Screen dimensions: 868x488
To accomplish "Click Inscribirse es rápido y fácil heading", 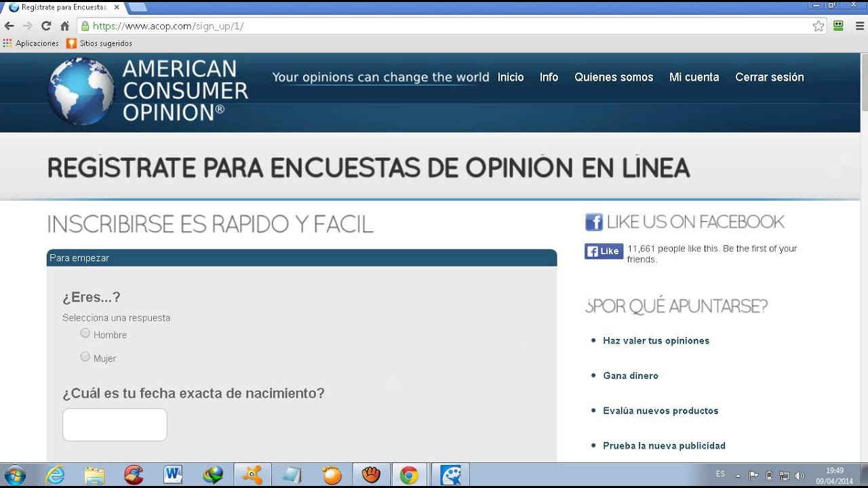I will point(210,224).
